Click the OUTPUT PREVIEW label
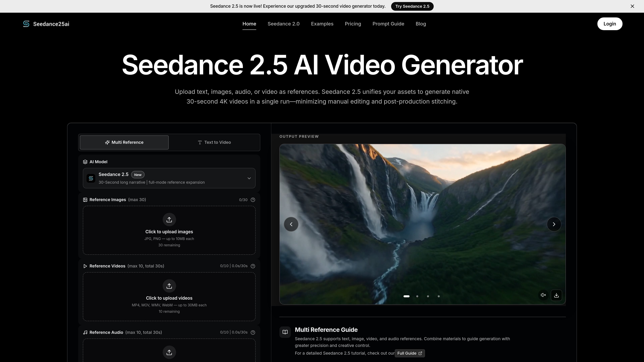The height and width of the screenshot is (362, 644). tap(299, 136)
